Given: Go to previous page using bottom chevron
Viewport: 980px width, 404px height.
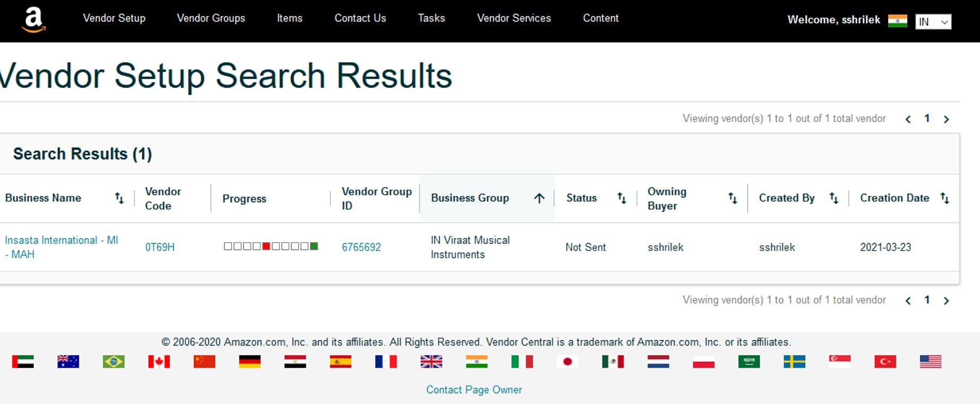Looking at the screenshot, I should [908, 301].
